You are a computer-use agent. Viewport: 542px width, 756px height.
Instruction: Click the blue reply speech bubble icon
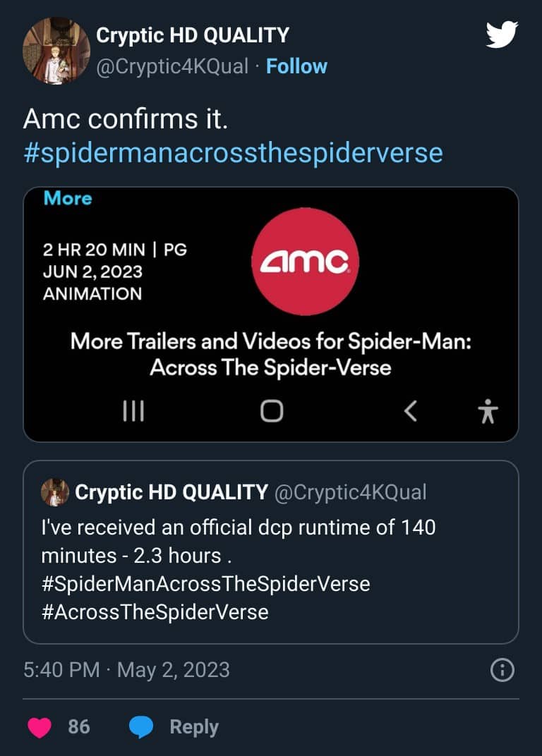(x=141, y=727)
